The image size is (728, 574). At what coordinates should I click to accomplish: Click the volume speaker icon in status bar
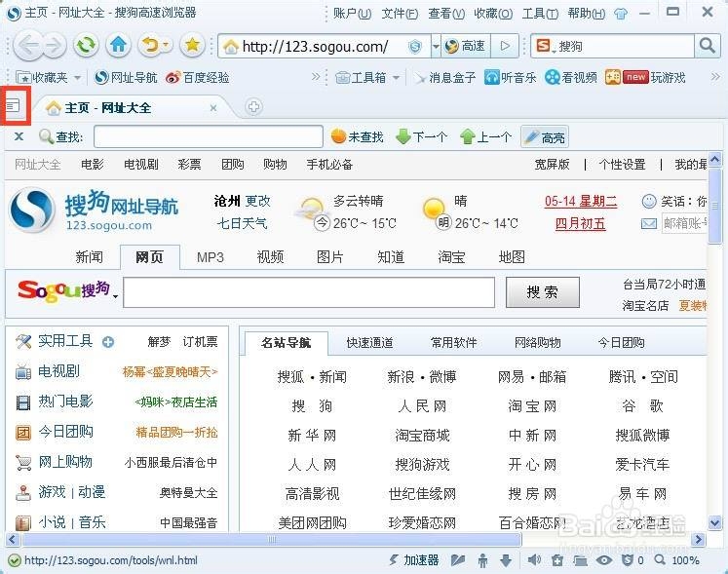(x=534, y=560)
